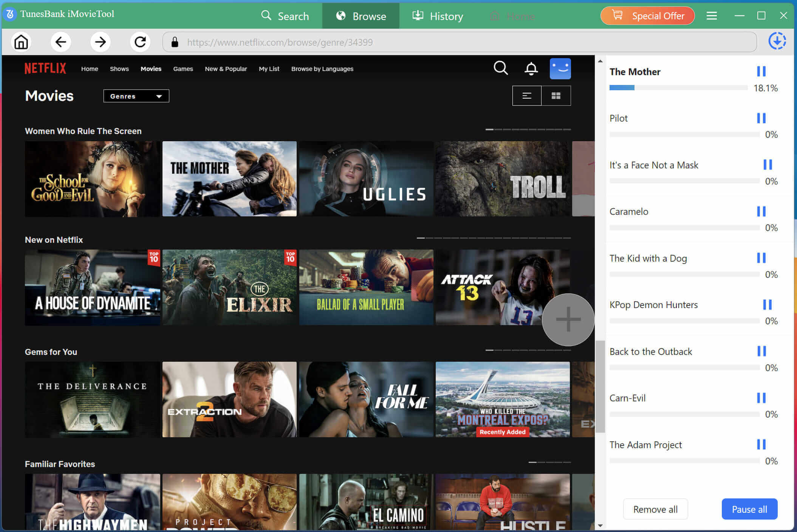
Task: Go back with the left arrow button
Action: coord(61,42)
